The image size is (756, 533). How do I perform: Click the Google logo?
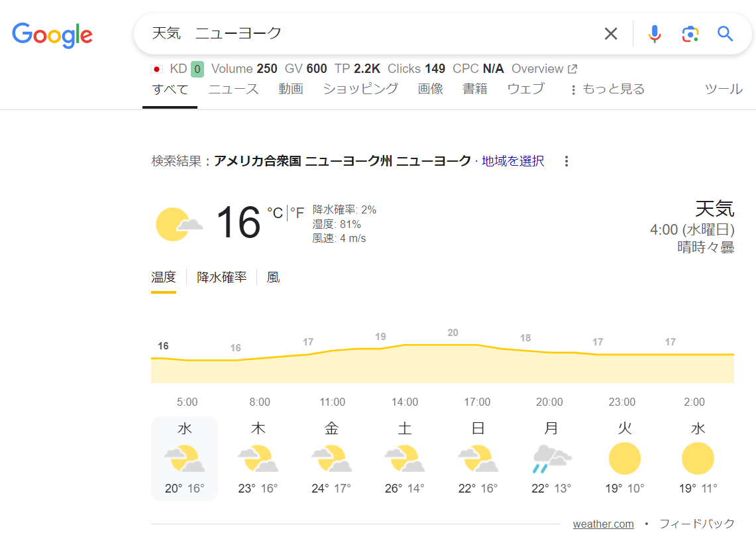(x=52, y=35)
